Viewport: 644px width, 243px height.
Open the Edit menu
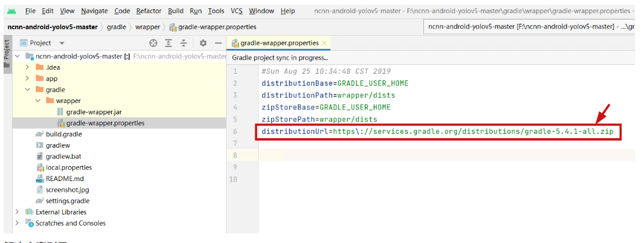tap(48, 11)
